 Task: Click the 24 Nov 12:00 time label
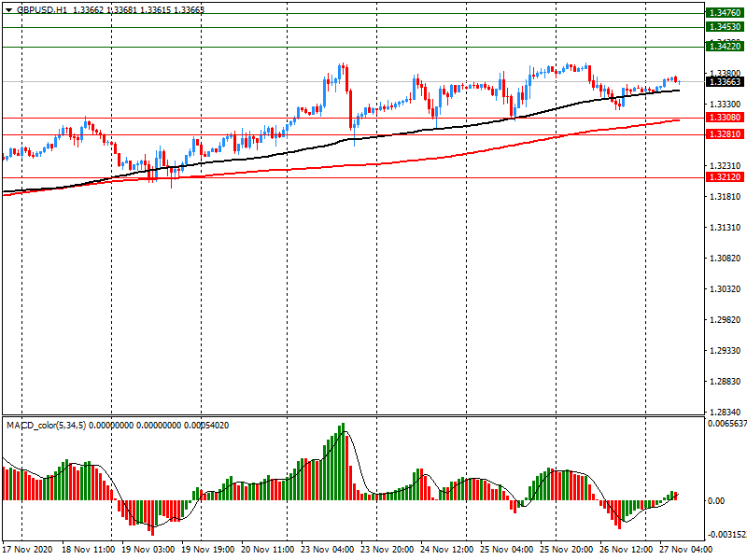point(446,550)
